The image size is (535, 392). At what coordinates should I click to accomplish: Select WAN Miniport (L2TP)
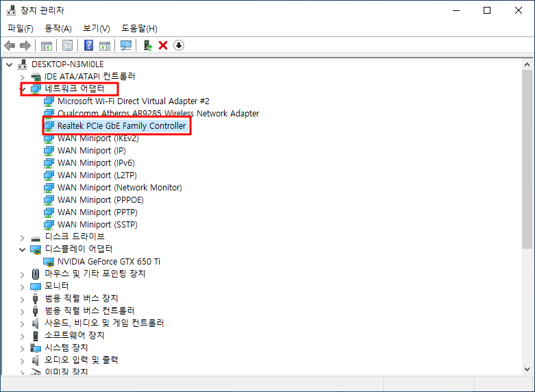point(97,175)
